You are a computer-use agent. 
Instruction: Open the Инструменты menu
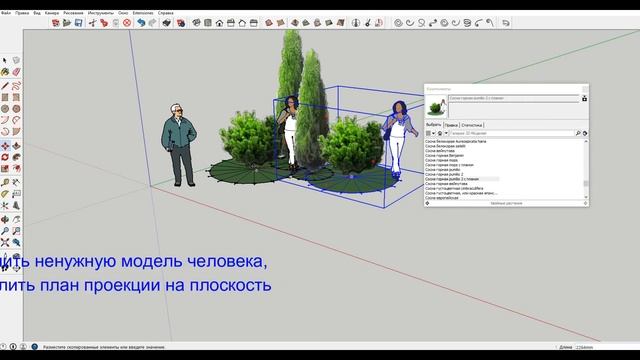(100, 13)
